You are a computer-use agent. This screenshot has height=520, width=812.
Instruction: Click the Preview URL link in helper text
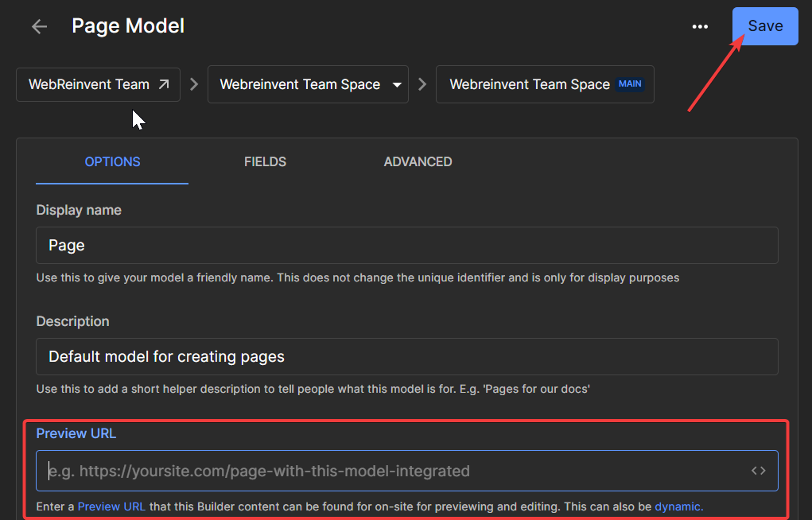click(111, 507)
